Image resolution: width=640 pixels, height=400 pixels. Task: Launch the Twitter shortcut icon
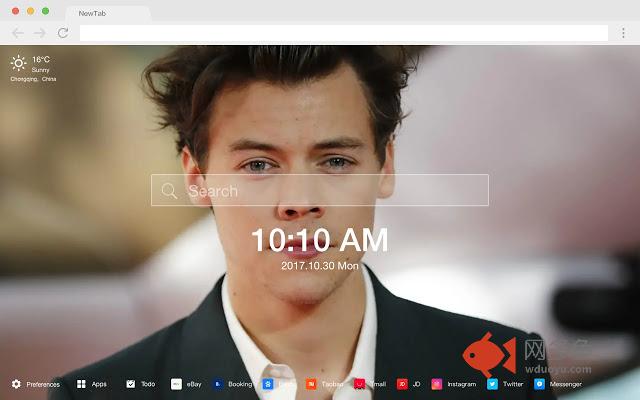coord(492,384)
